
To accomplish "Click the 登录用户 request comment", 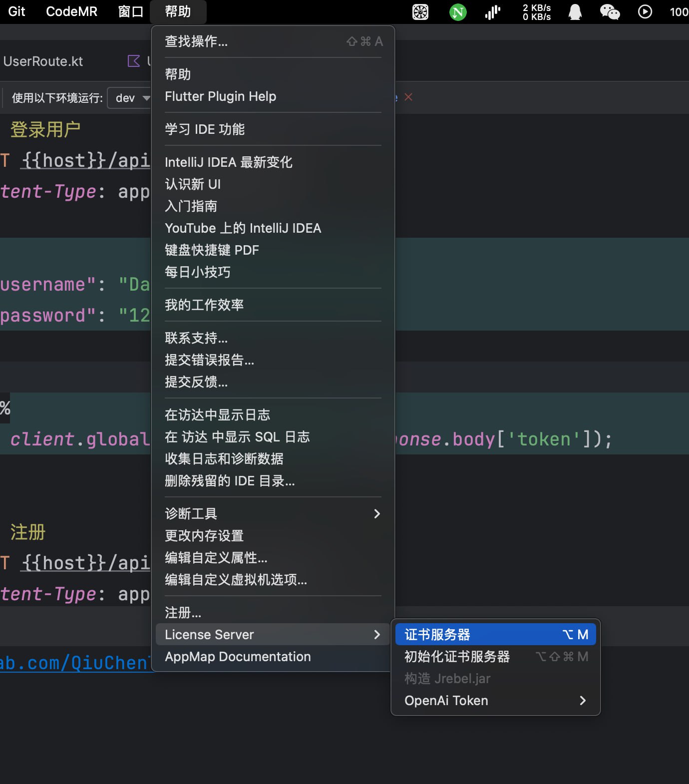I will click(x=45, y=129).
